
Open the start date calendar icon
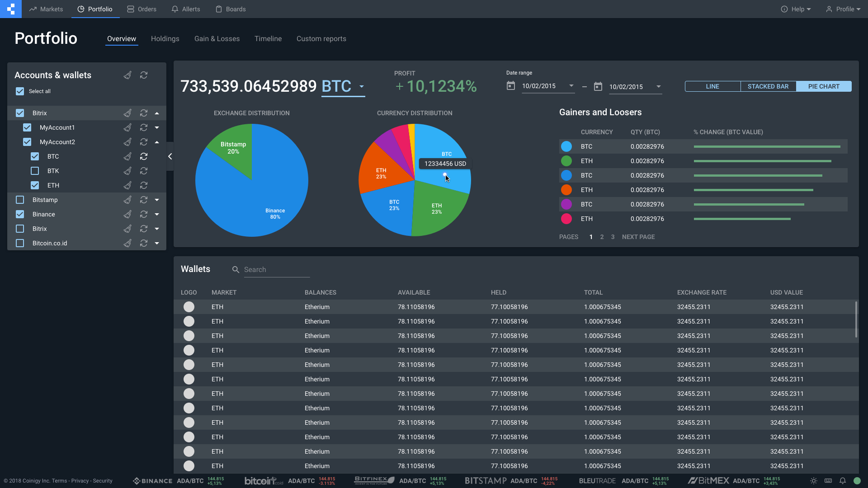pyautogui.click(x=511, y=86)
